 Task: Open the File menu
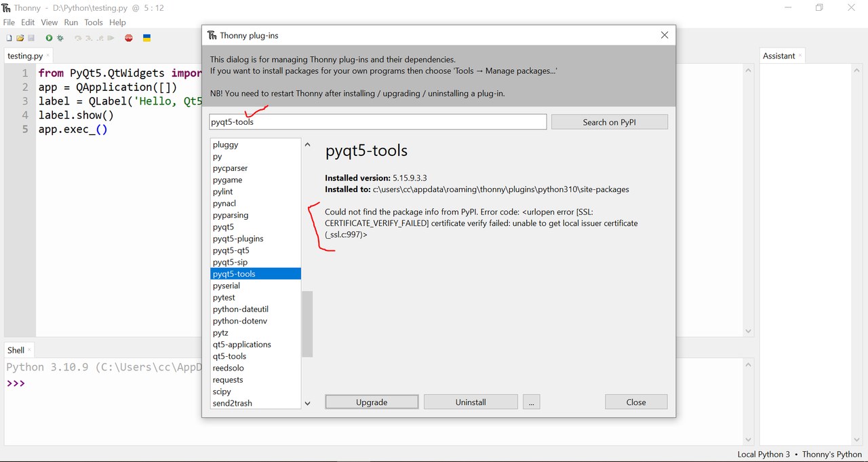coord(9,22)
